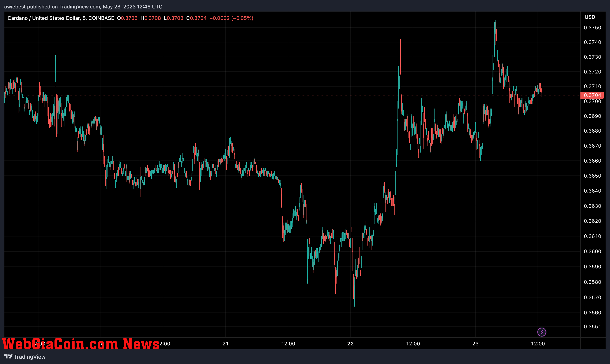Click the open value O0.3706
Image resolution: width=610 pixels, height=364 pixels.
click(x=127, y=18)
